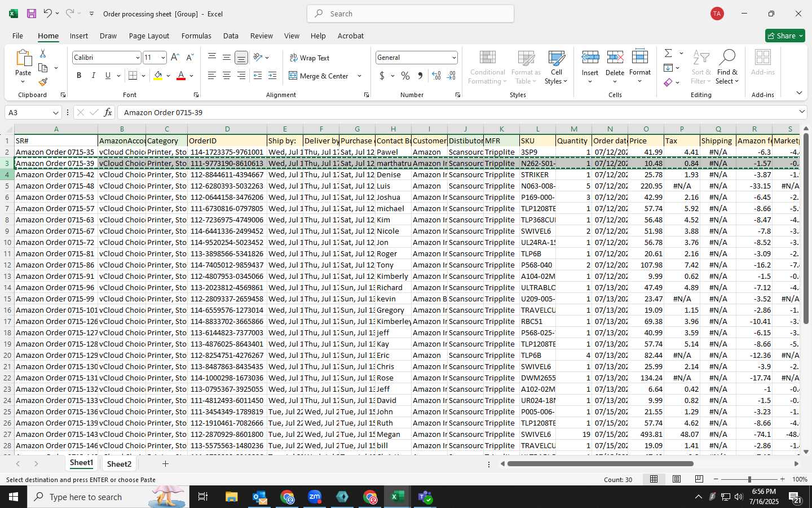Click the Merge & Center button
812x508 pixels.
pyautogui.click(x=319, y=76)
